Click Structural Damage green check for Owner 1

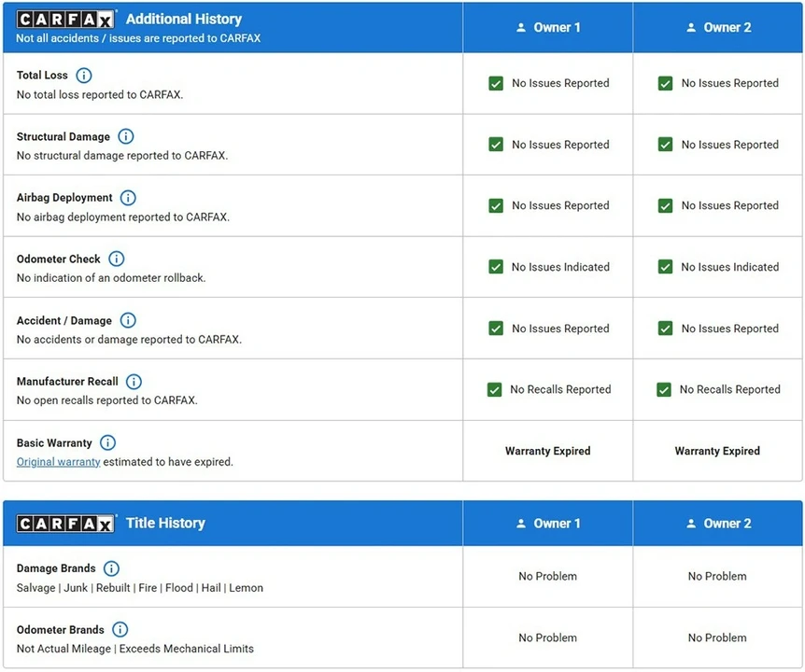496,144
